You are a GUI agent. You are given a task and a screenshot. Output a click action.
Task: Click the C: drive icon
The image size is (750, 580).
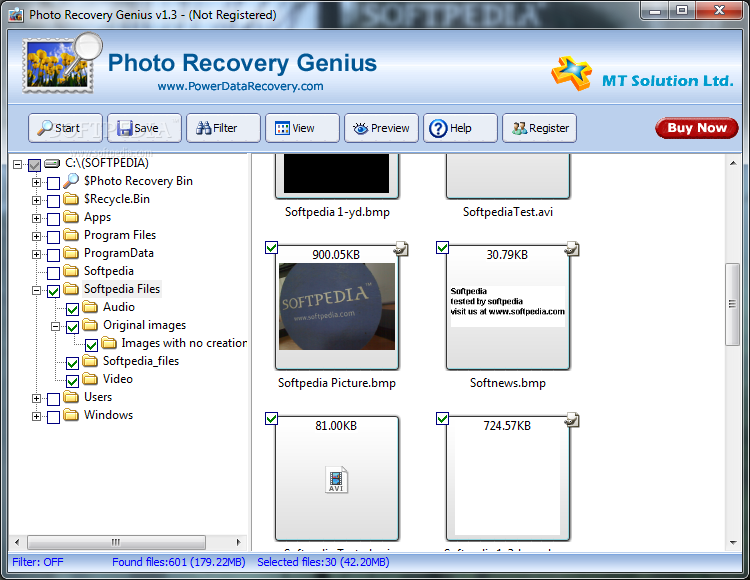52,164
